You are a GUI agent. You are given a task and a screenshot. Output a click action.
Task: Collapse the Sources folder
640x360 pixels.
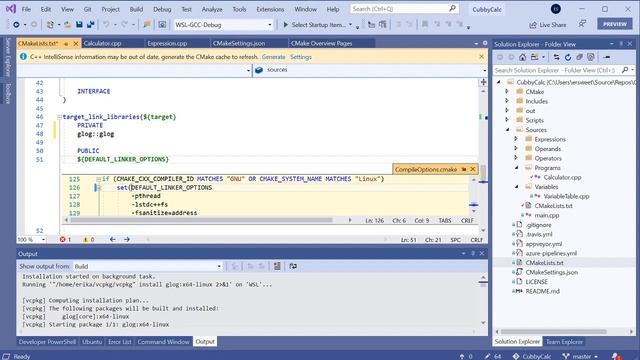coord(507,130)
